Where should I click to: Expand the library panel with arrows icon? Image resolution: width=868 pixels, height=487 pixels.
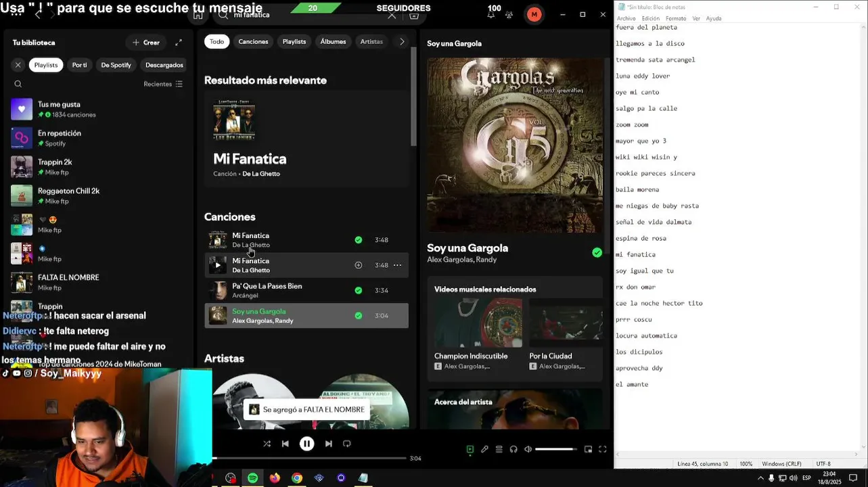pos(179,43)
